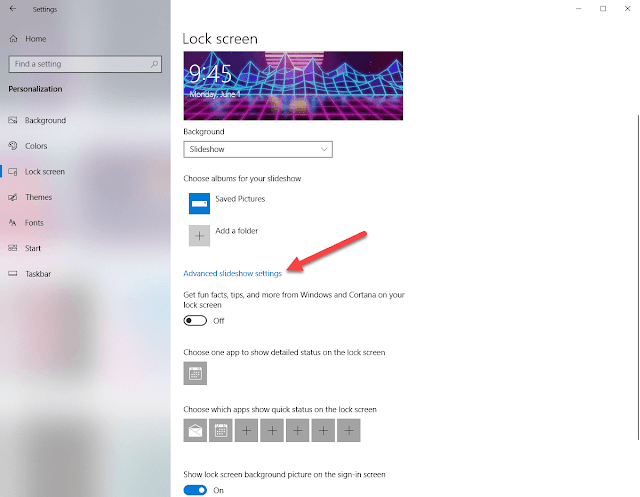Screen dimensions: 640x497
Task: Add app in seventh quick status slot
Action: click(x=349, y=430)
